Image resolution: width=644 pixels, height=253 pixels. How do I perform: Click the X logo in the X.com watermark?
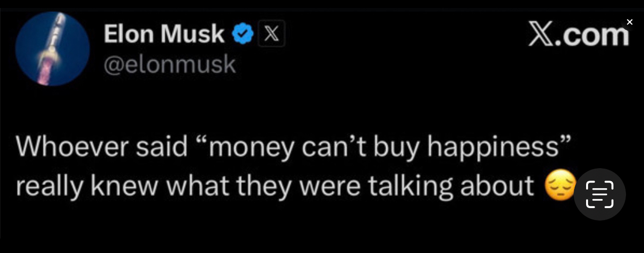(x=543, y=34)
